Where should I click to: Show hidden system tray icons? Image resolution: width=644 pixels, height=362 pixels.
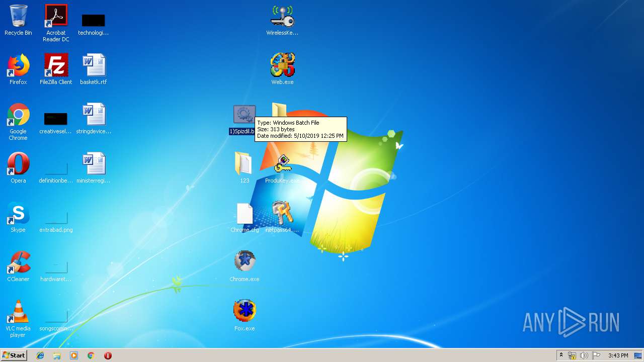pos(561,355)
